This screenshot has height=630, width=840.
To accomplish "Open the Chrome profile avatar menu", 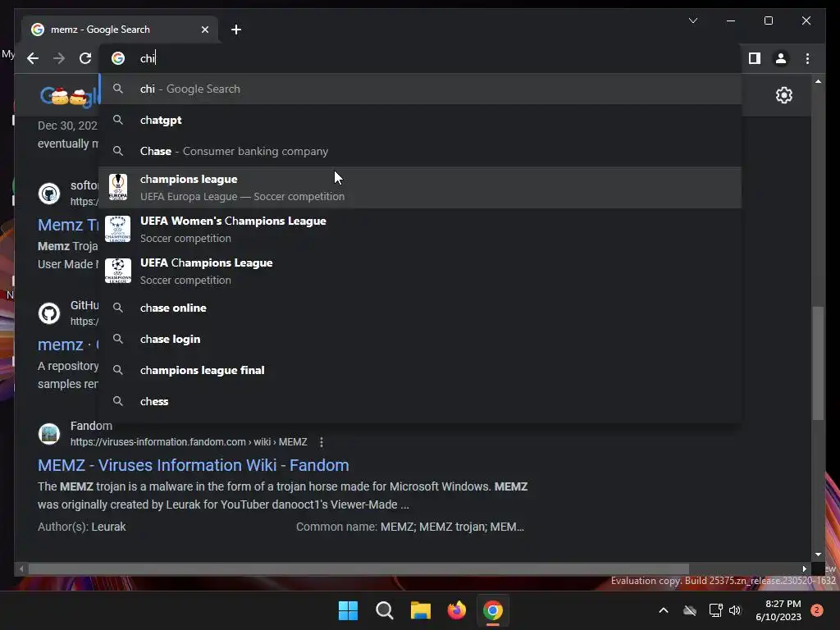I will (x=781, y=58).
